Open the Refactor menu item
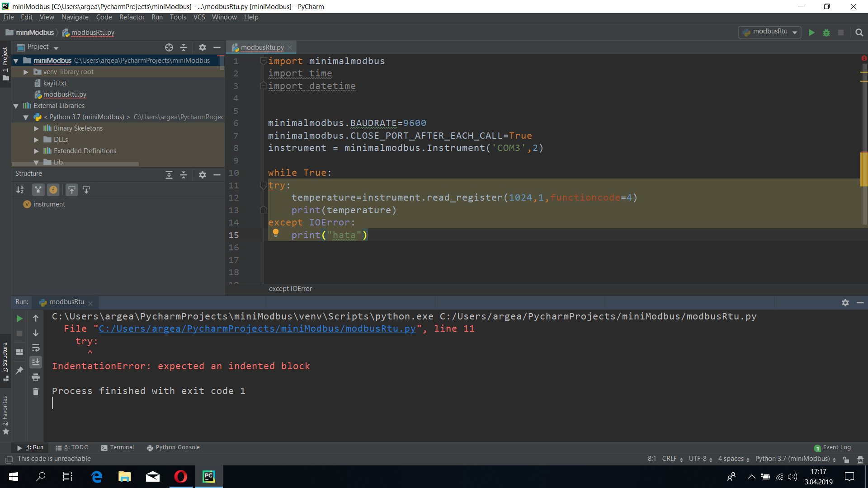 point(131,17)
